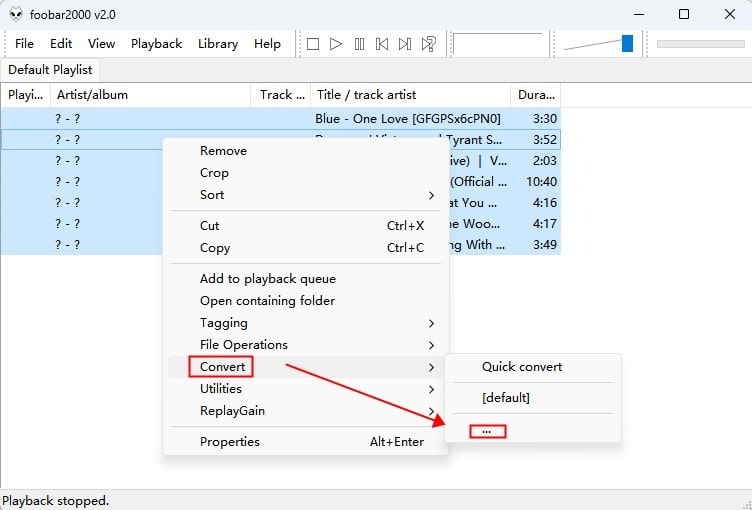The height and width of the screenshot is (510, 752).
Task: Open the View menu
Action: click(101, 44)
